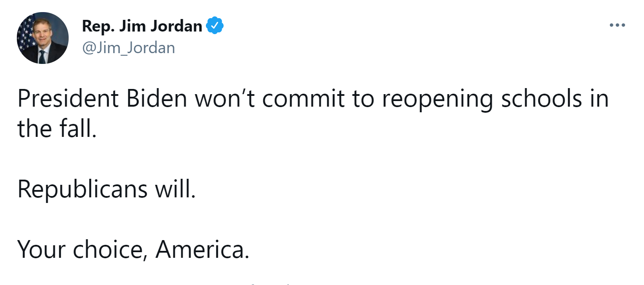644x285 pixels.
Task: Open the tweet's three-dot More menu
Action: 617,25
